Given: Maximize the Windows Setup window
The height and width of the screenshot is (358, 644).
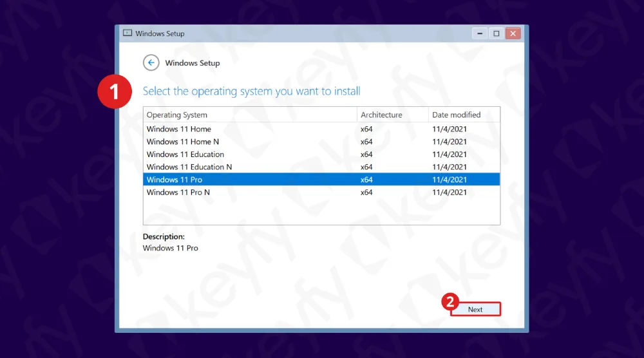Looking at the screenshot, I should (496, 33).
